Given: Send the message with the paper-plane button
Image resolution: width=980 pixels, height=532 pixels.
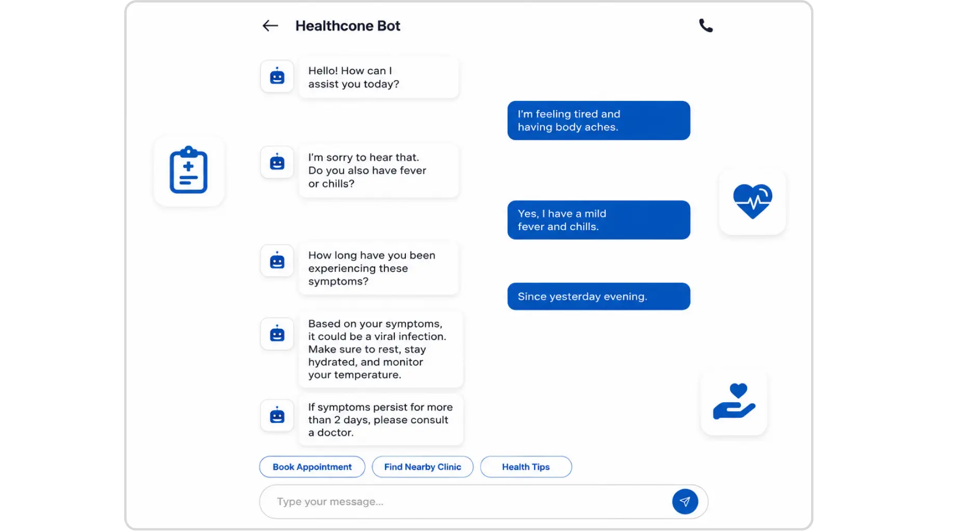Looking at the screenshot, I should pos(685,501).
